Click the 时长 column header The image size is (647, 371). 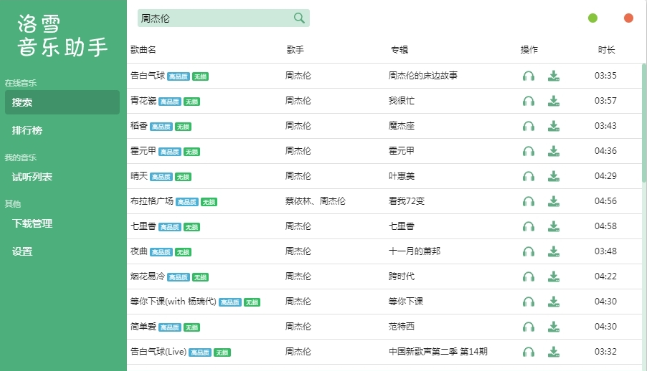[606, 50]
